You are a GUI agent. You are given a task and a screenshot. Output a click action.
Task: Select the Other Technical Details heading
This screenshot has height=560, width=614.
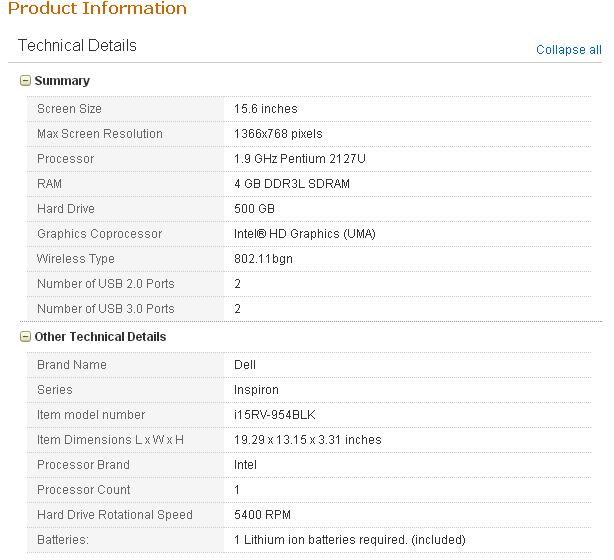[100, 337]
